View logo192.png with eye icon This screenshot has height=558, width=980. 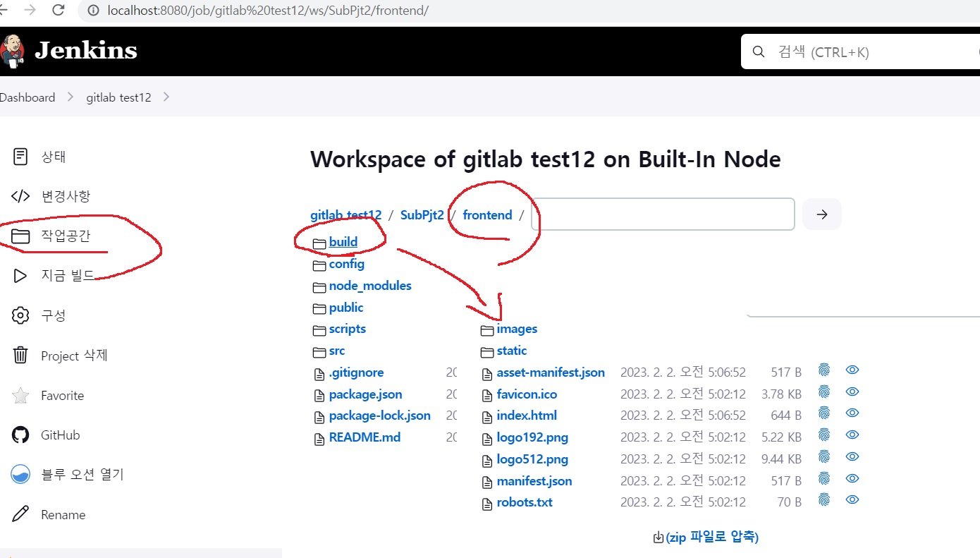click(852, 435)
